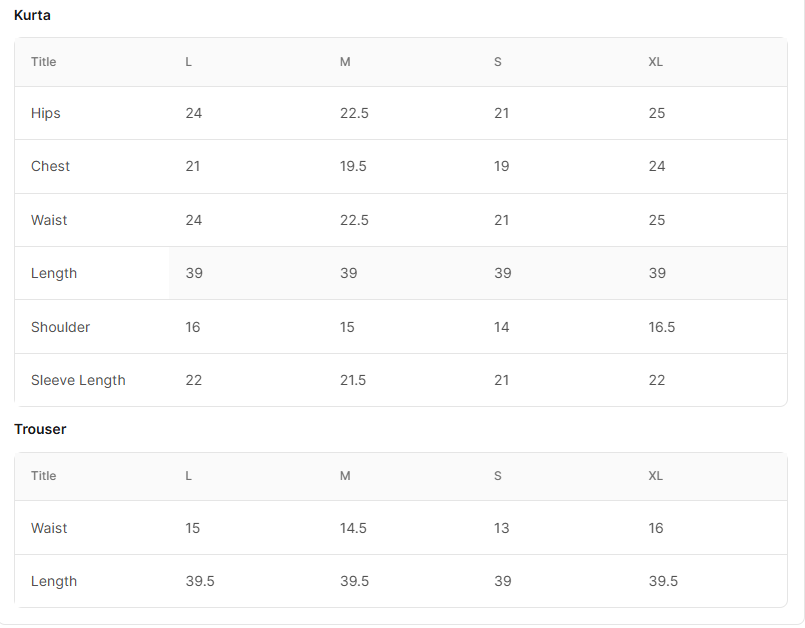
Task: Select the Shoulder row label
Action: click(x=61, y=327)
